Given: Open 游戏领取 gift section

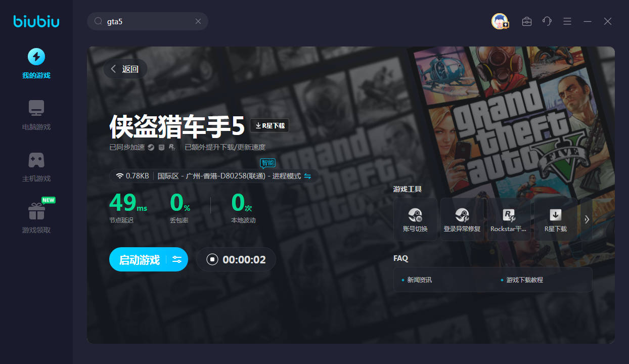Looking at the screenshot, I should pyautogui.click(x=36, y=218).
